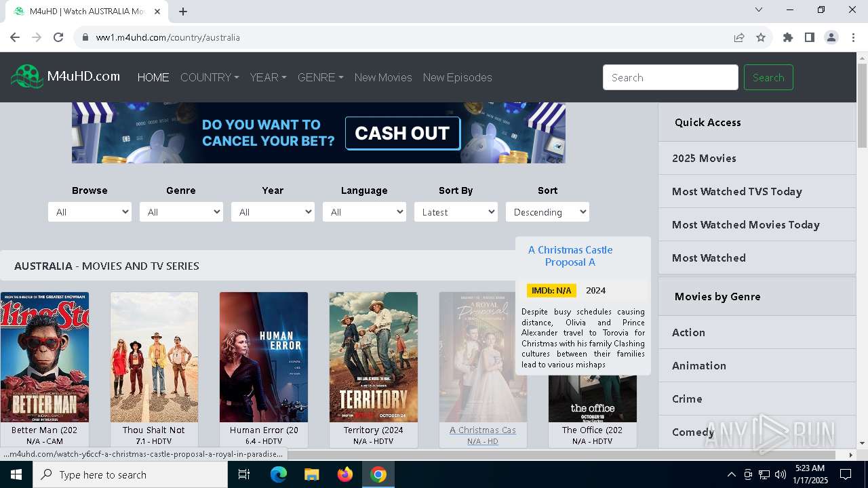Open the Browse filter select box

[x=90, y=212]
